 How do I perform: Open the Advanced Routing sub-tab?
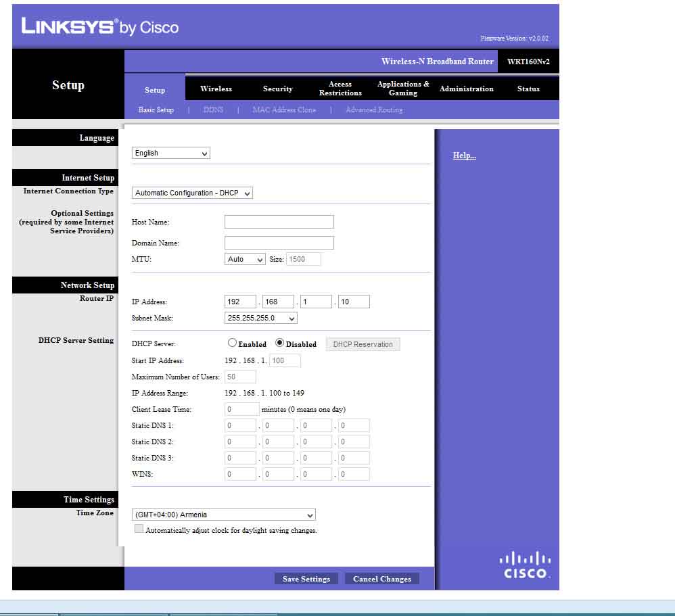coord(374,110)
